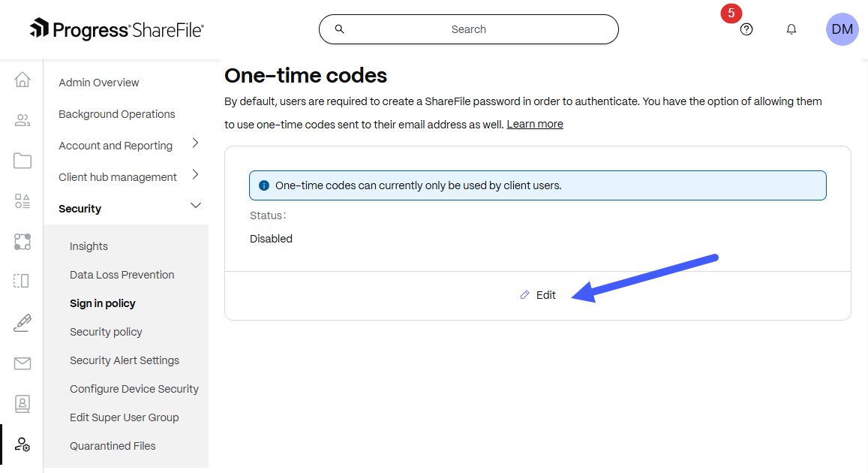Viewport: 868px width, 473px height.
Task: Click the connected squares workflow icon
Action: [23, 242]
